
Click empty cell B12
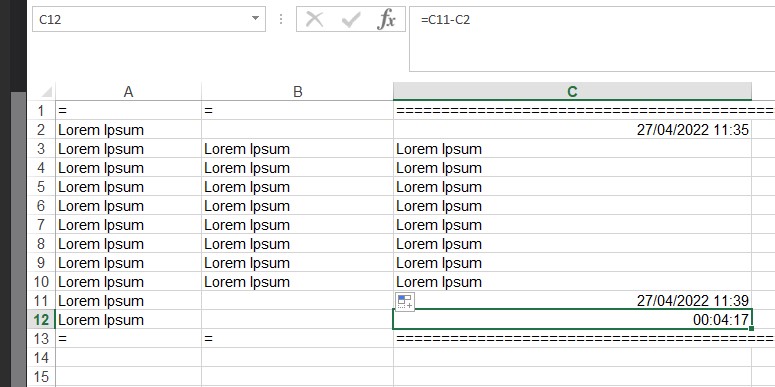click(298, 320)
